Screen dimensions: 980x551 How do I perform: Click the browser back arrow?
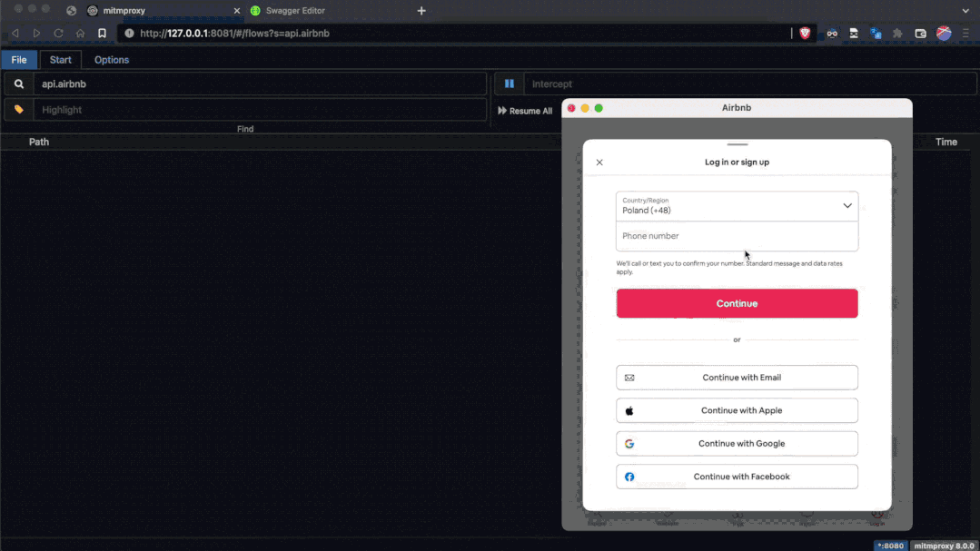(15, 33)
